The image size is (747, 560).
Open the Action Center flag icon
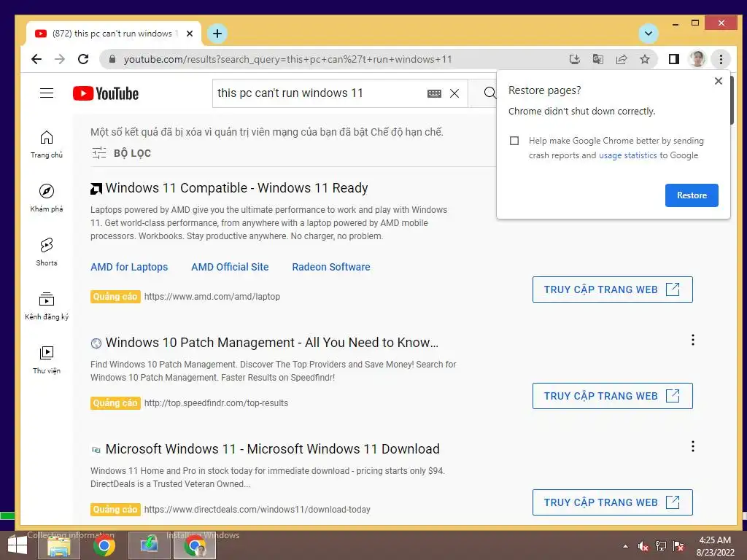[678, 546]
